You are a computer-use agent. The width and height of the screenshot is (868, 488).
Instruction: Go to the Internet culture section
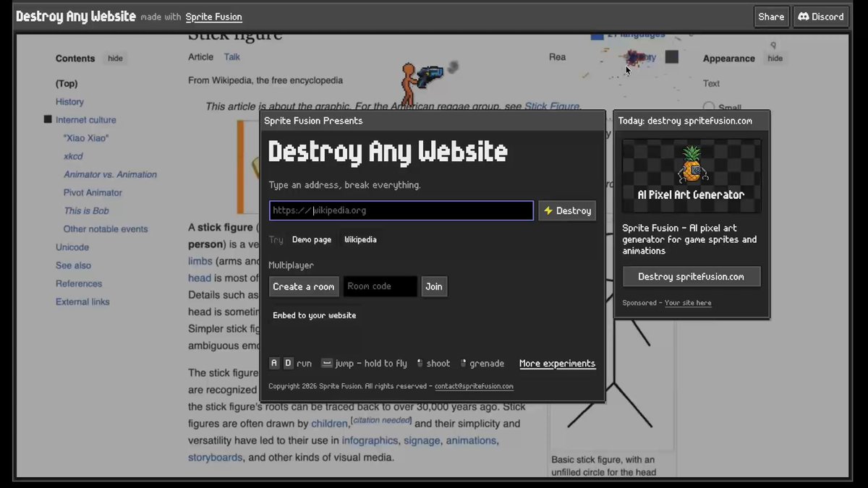(x=85, y=120)
